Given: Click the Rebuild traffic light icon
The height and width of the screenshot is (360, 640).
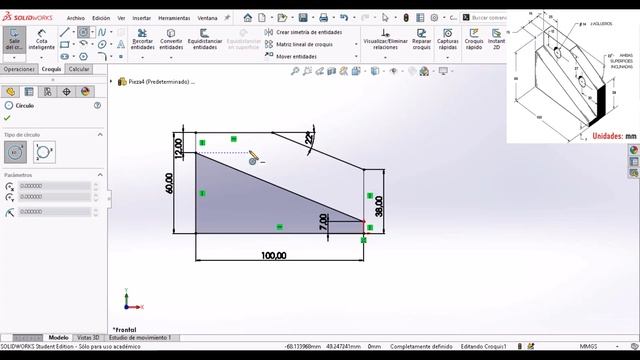Looking at the screenshot, I should coord(406,18).
